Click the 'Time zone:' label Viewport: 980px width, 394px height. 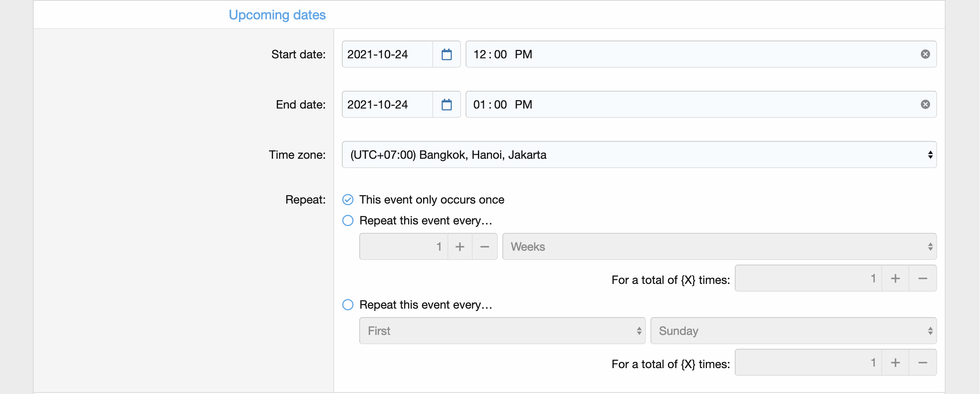coord(297,155)
